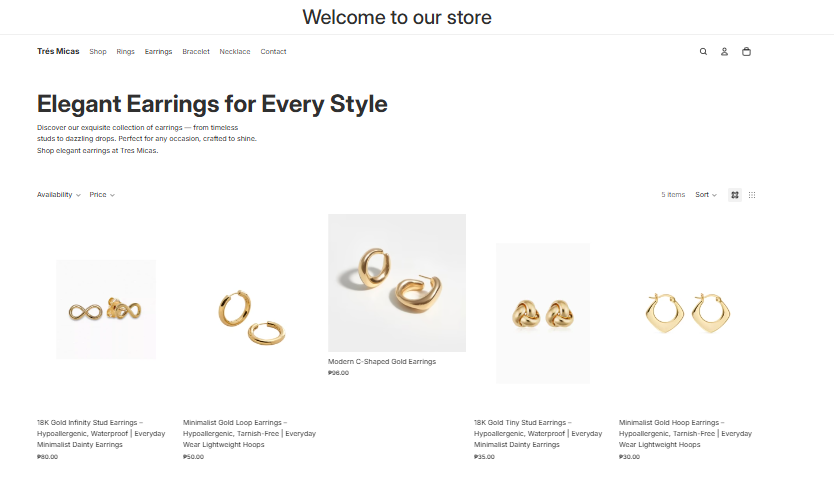
Task: Click the infinity stud earrings image
Action: click(x=106, y=310)
